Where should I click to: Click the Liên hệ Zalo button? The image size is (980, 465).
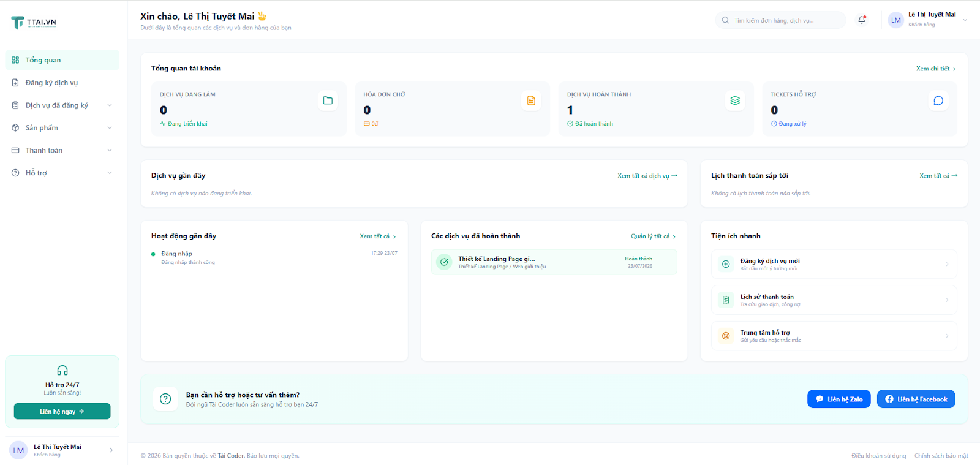click(x=839, y=399)
